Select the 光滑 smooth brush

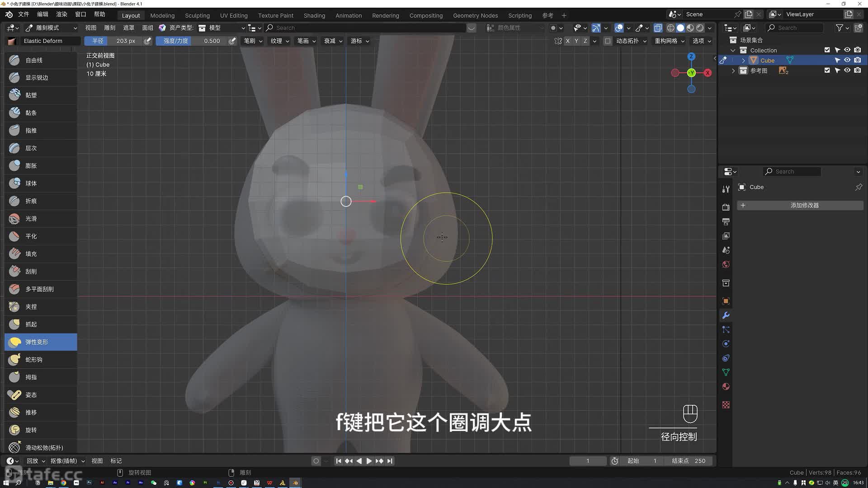[41, 219]
